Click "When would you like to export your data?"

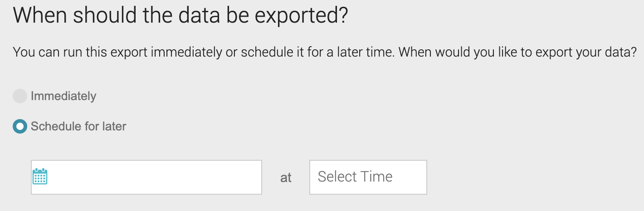tap(518, 52)
